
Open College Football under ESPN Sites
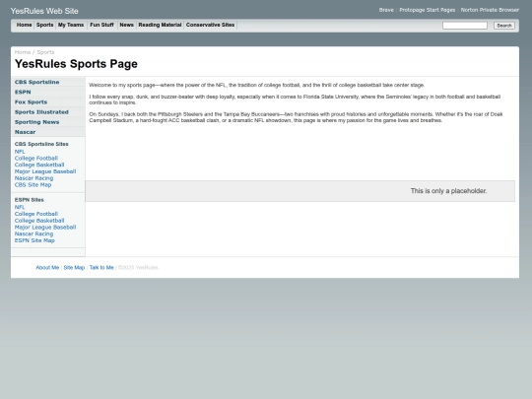(36, 214)
